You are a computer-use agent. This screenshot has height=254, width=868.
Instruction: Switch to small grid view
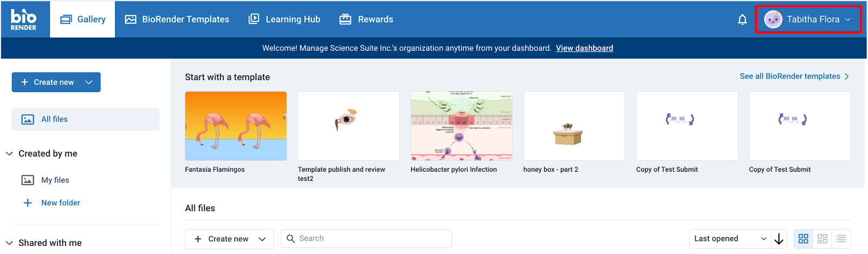(822, 239)
